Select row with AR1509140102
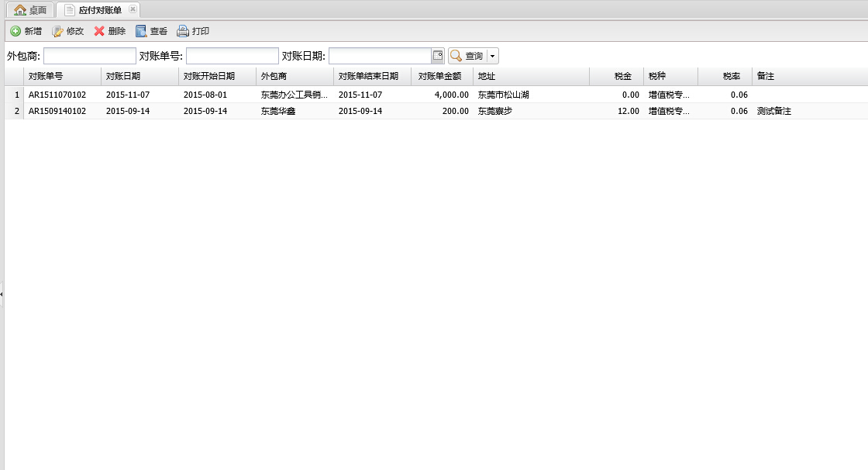868x470 pixels. tap(57, 111)
